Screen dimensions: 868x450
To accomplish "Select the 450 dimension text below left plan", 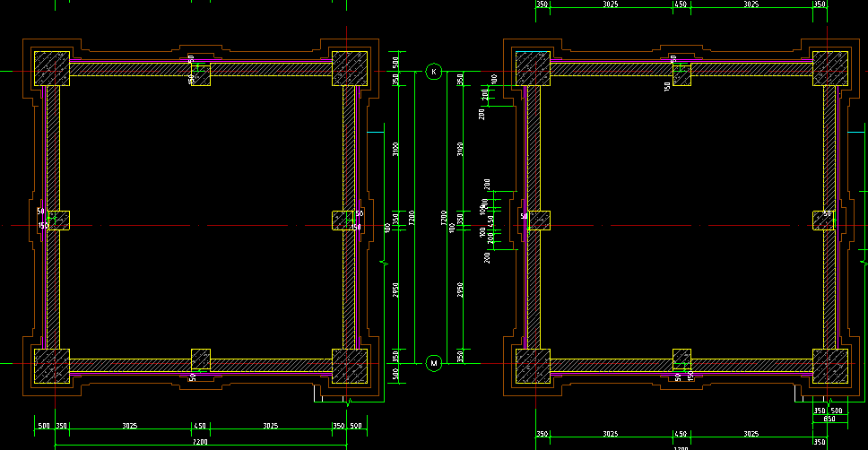I will 199,426.
